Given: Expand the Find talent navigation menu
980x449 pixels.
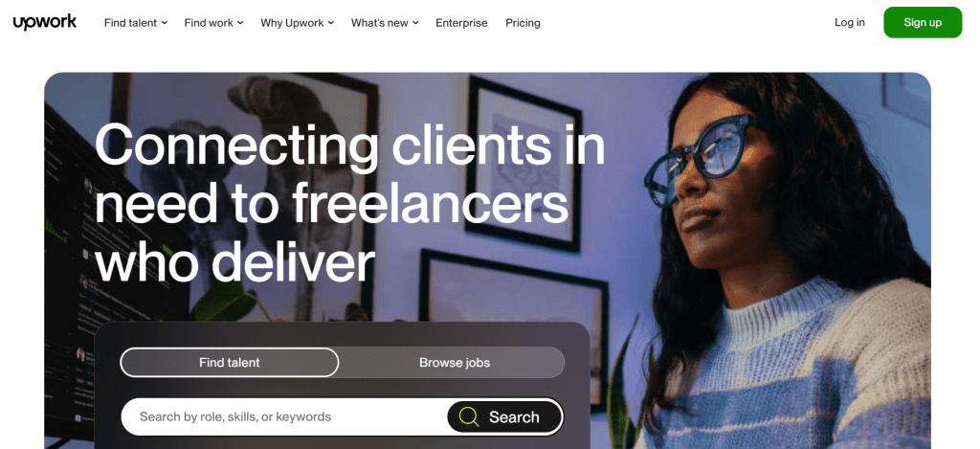Looking at the screenshot, I should [x=136, y=23].
